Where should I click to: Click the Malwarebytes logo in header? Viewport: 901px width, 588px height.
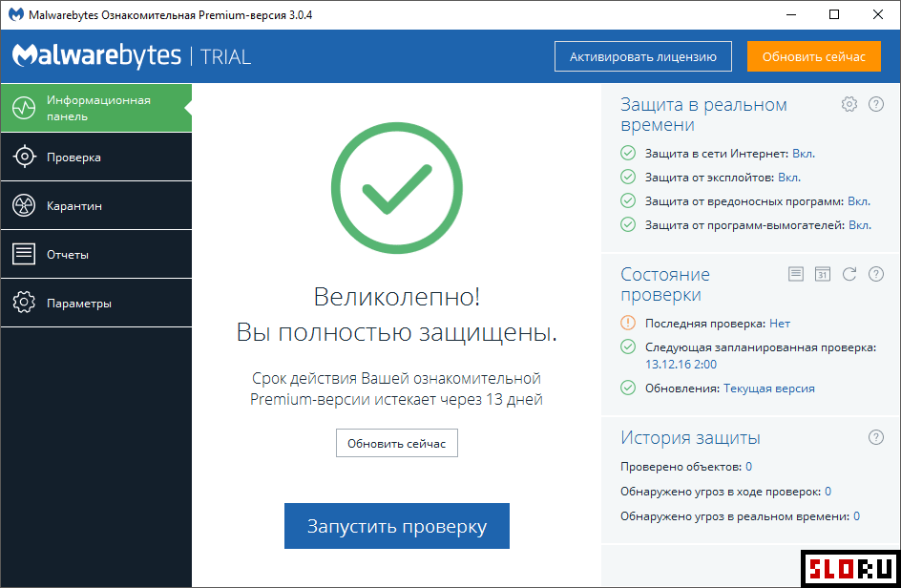(x=96, y=55)
